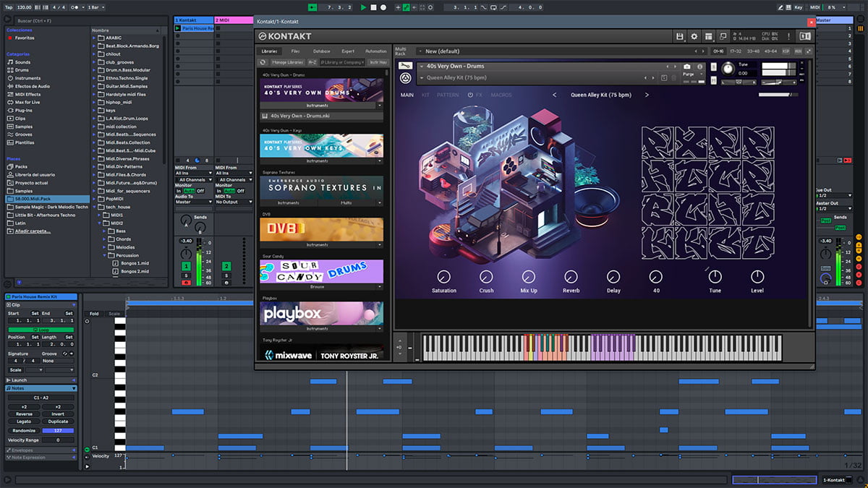
Task: Open Sounds category in browser
Action: (23, 62)
